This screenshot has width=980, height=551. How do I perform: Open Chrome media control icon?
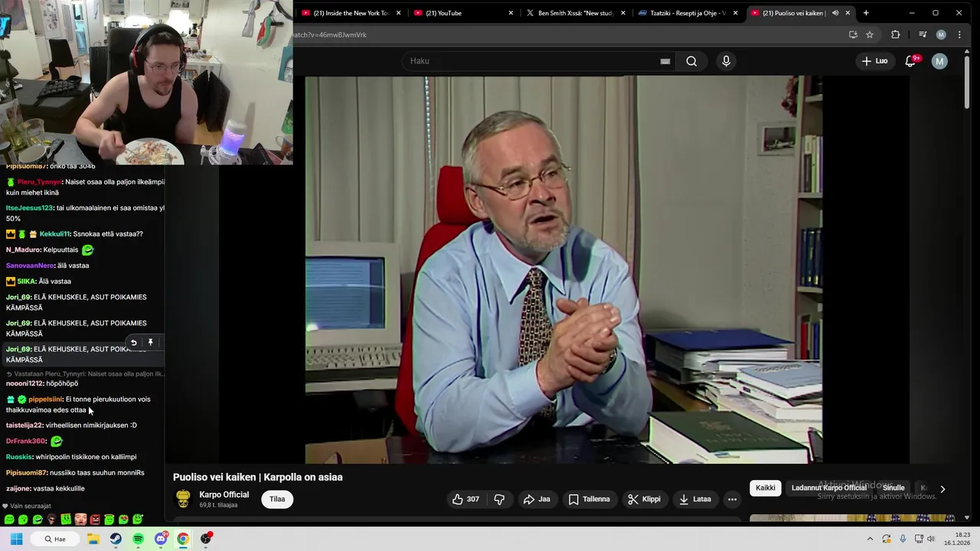[923, 34]
